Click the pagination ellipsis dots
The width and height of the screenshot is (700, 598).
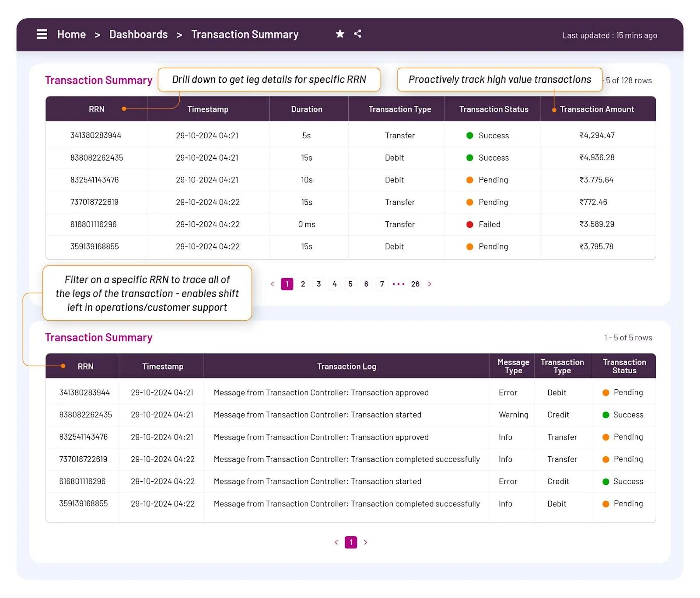point(399,284)
